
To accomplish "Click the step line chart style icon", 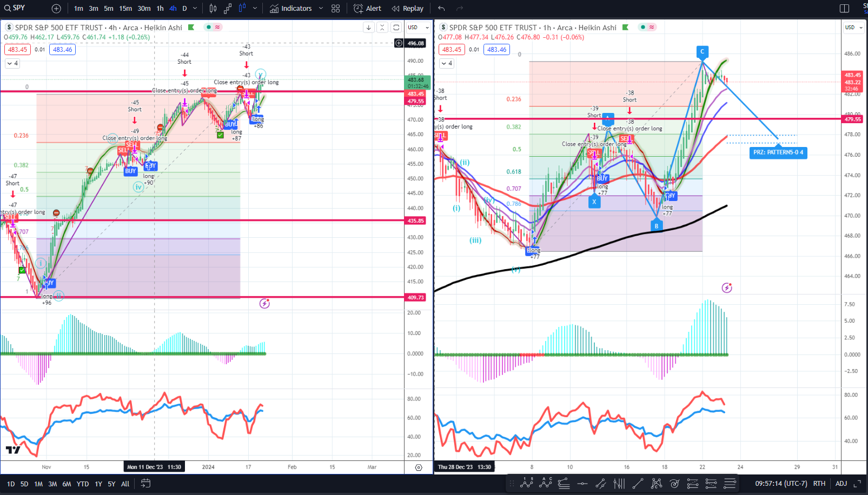I will click(x=228, y=9).
